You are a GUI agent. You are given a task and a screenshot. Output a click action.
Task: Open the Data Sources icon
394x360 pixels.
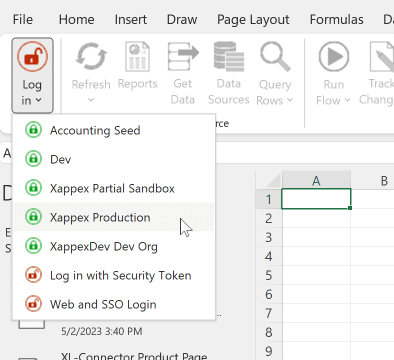[x=229, y=56]
